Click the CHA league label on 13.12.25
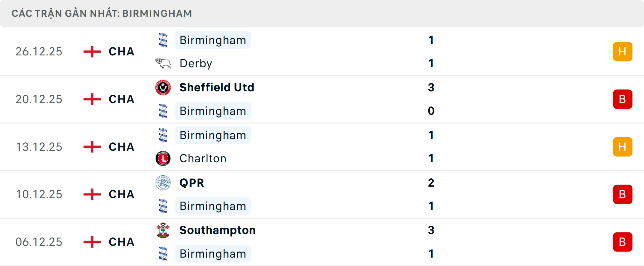This screenshot has width=644, height=266. coord(121,147)
